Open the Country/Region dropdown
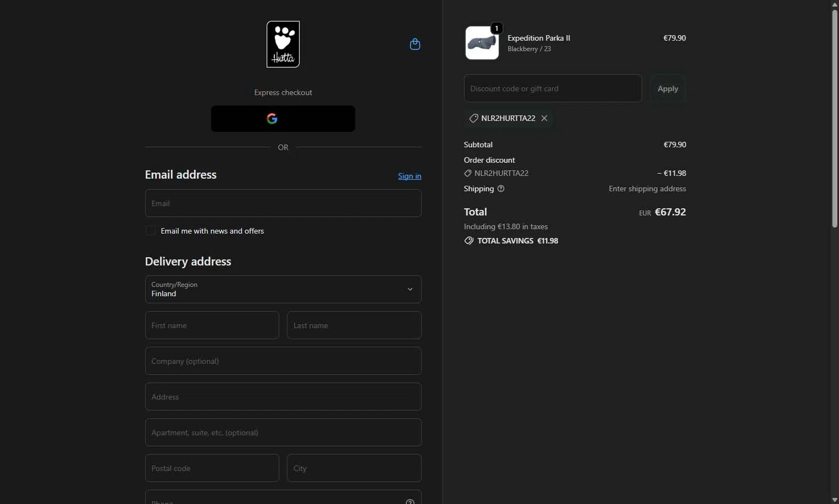 [x=283, y=289]
